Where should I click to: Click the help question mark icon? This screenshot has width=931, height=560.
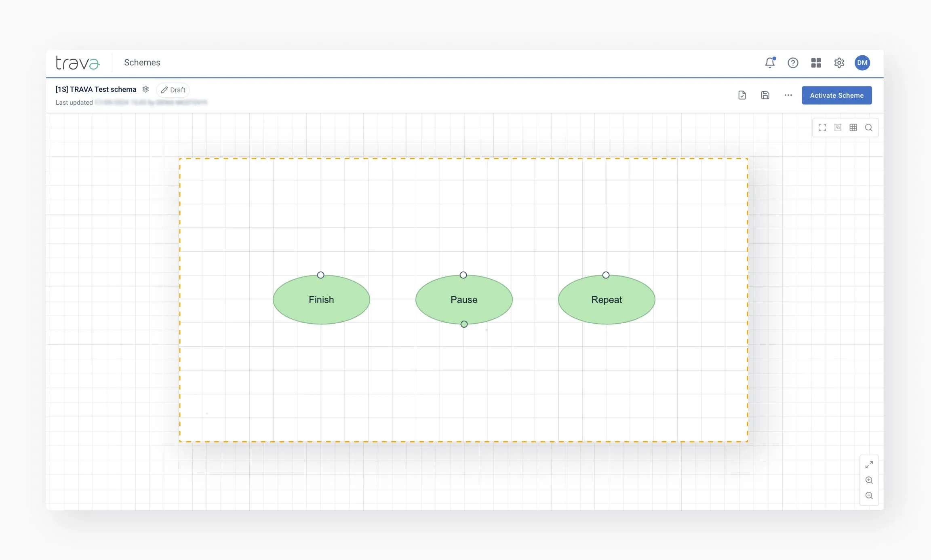click(793, 63)
